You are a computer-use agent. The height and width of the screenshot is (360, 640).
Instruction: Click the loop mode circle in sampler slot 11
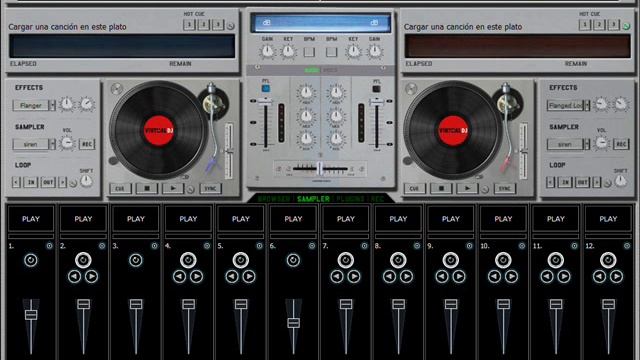[x=556, y=260]
